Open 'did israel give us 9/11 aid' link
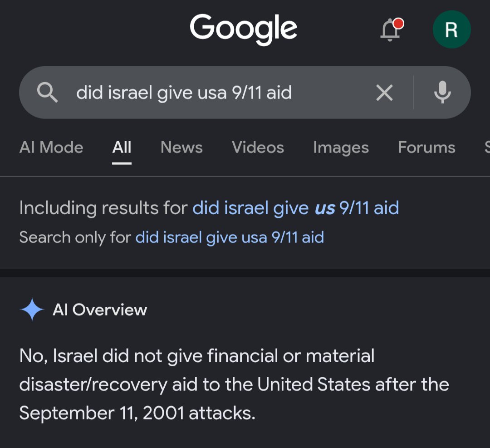490x448 pixels. (x=296, y=208)
